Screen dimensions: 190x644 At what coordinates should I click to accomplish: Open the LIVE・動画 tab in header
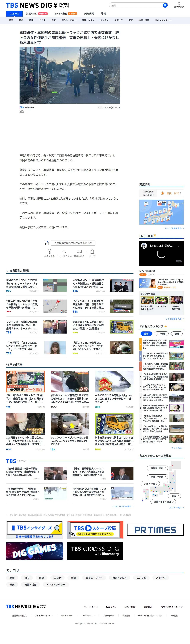(x=66, y=13)
